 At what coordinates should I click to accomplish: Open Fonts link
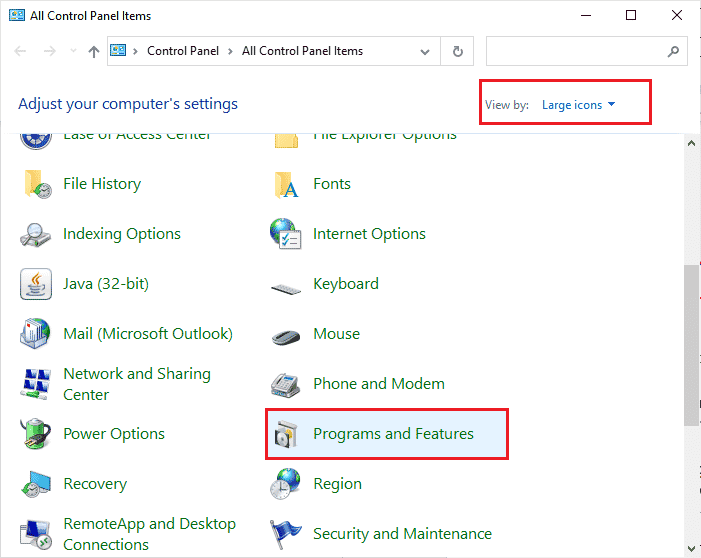332,184
